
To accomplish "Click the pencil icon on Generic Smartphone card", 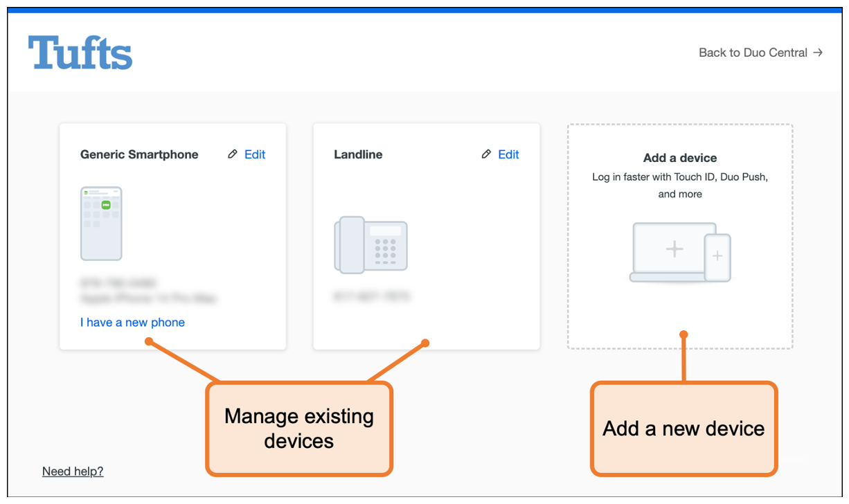I will [233, 154].
